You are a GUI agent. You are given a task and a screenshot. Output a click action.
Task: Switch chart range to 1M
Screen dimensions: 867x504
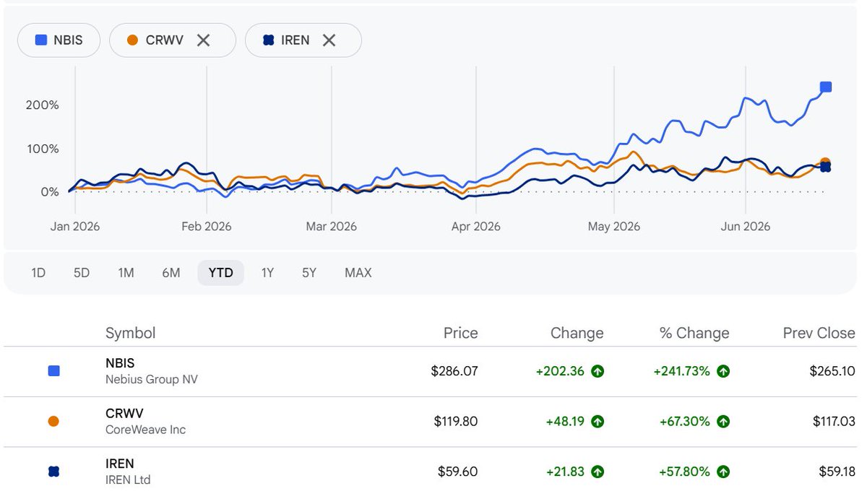pyautogui.click(x=126, y=273)
